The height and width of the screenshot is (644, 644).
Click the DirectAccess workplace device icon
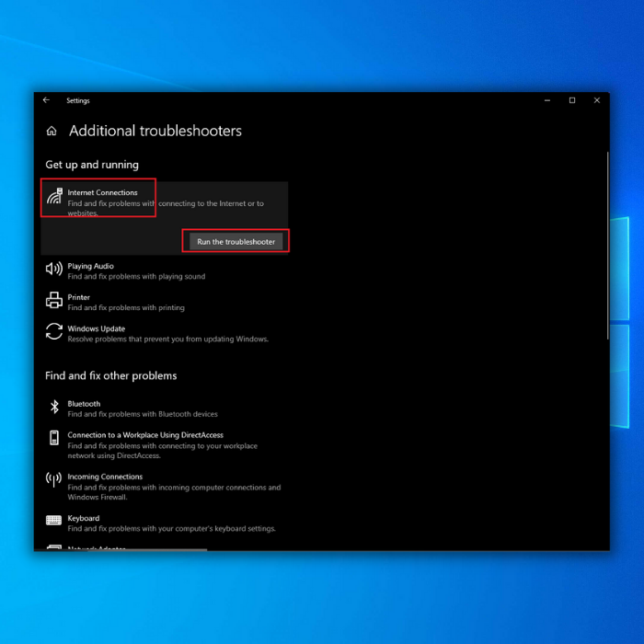[x=53, y=438]
